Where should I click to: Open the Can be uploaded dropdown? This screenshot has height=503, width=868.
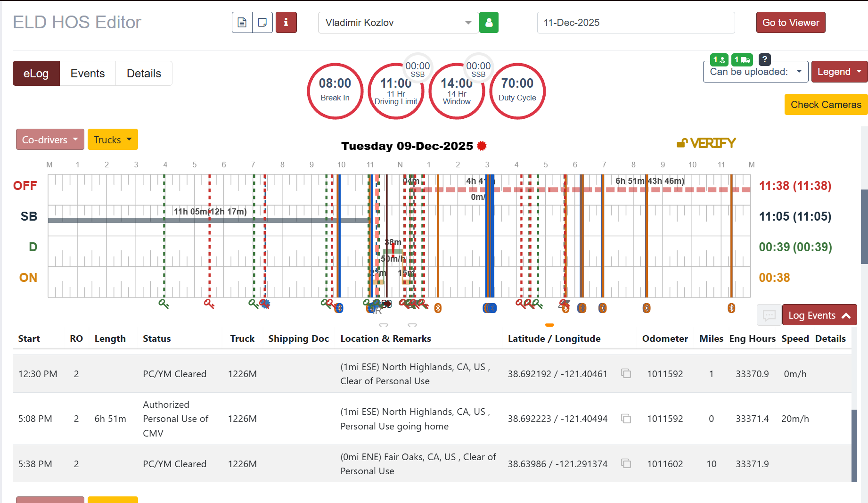coord(755,72)
